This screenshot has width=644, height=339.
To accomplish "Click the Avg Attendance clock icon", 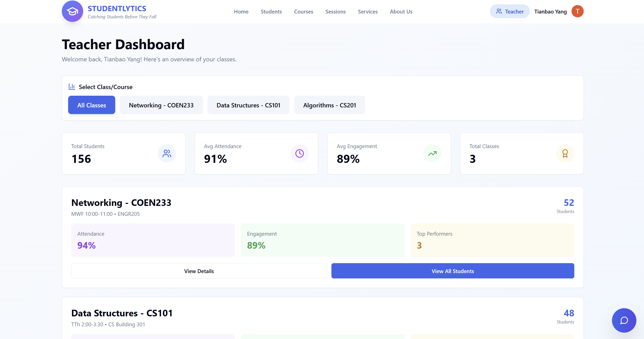I will pyautogui.click(x=299, y=153).
